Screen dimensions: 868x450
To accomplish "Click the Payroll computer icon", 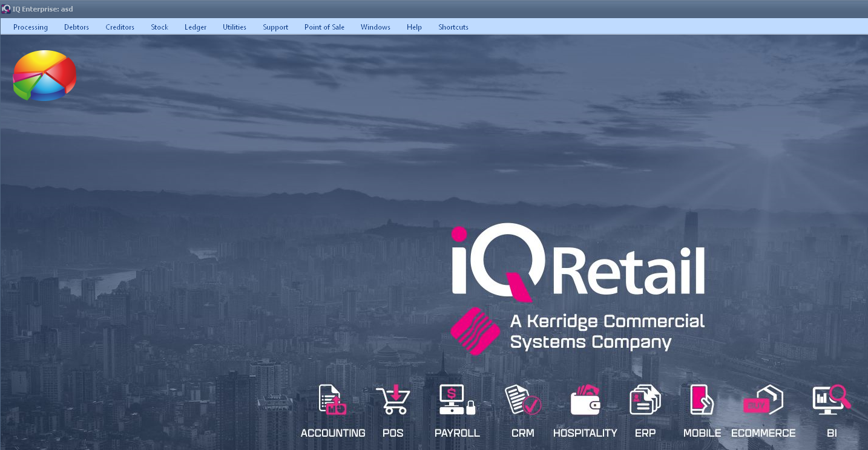I will 457,400.
